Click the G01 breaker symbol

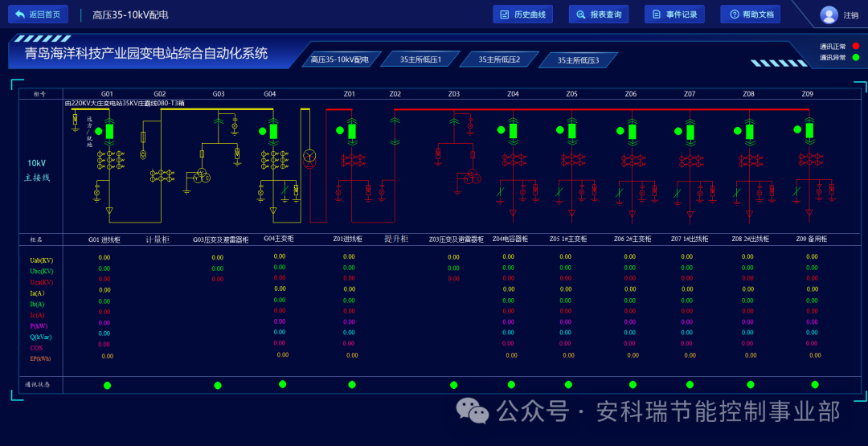[109, 132]
